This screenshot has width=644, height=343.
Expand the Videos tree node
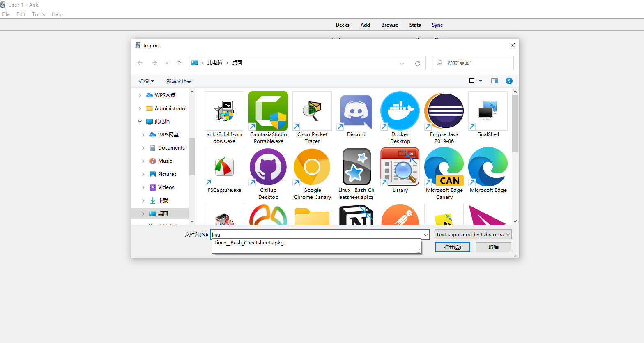(143, 187)
